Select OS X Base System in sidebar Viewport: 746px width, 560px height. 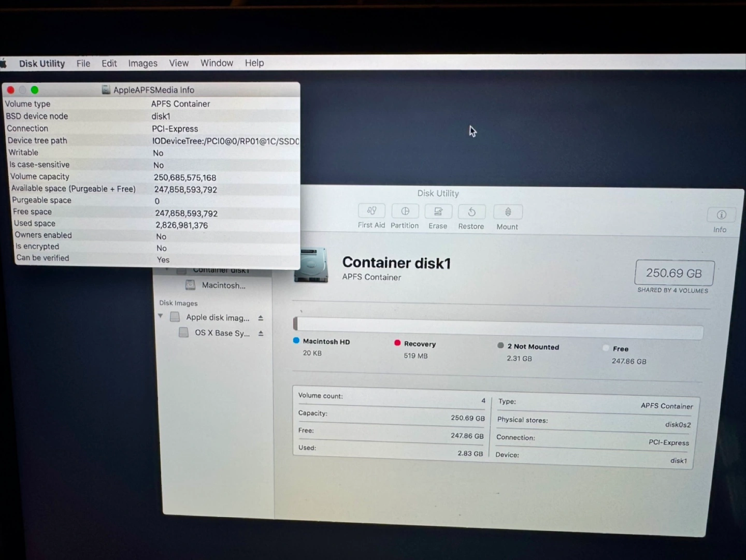click(222, 333)
